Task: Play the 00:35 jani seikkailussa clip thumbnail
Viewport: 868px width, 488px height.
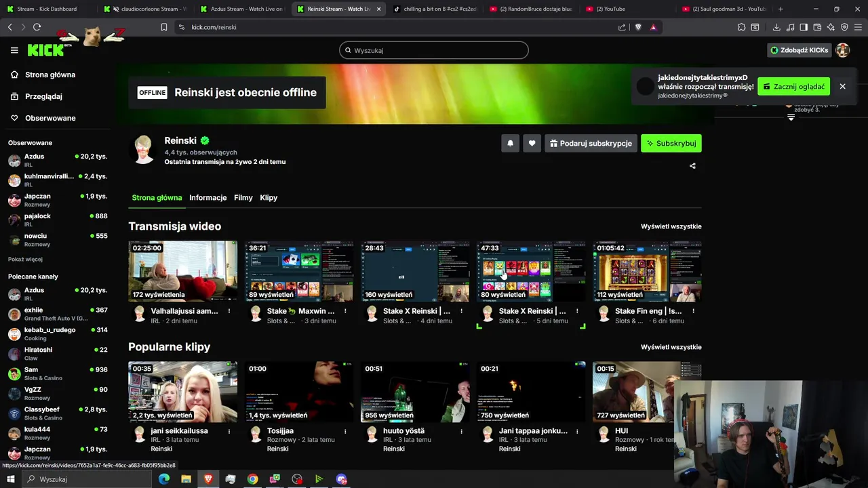Action: pyautogui.click(x=183, y=392)
